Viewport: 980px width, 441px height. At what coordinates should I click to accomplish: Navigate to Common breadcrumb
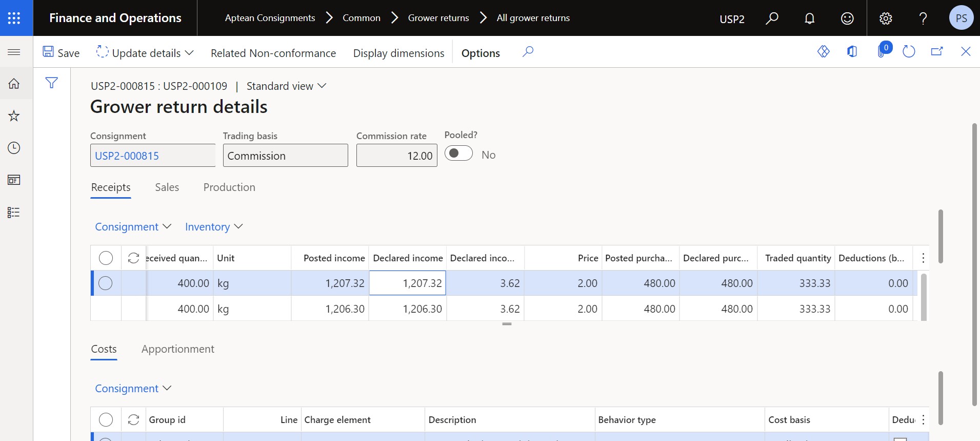362,18
